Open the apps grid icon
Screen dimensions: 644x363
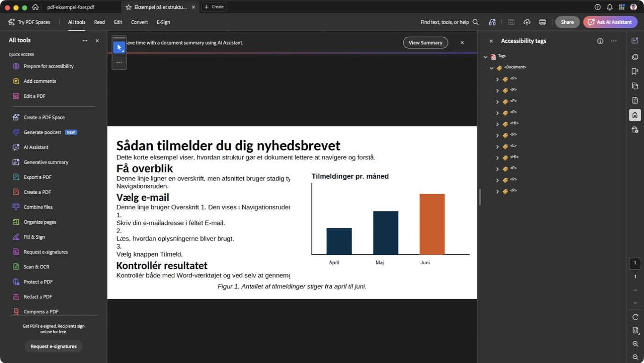[x=622, y=7]
